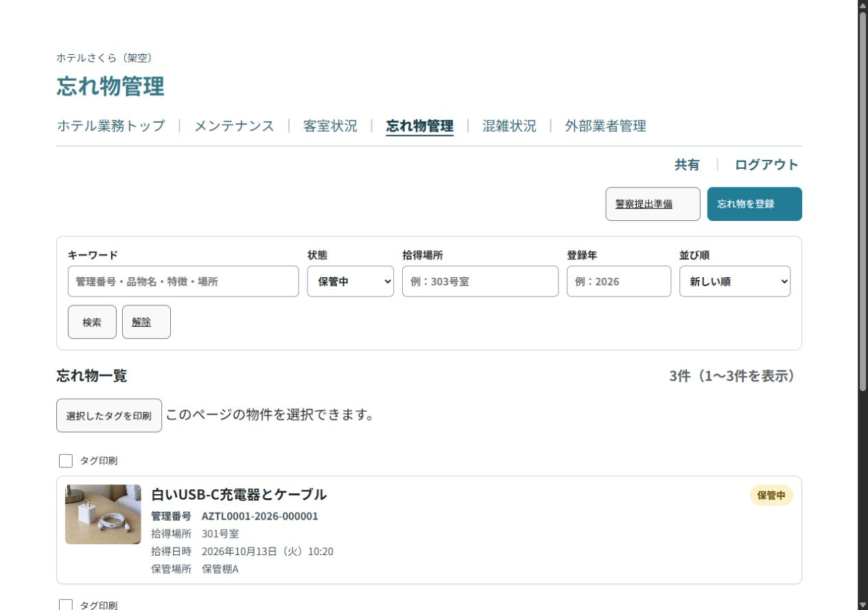This screenshot has height=610, width=868.
Task: Open item title 白いUSB-C充電器とケーブル
Action: (x=239, y=495)
